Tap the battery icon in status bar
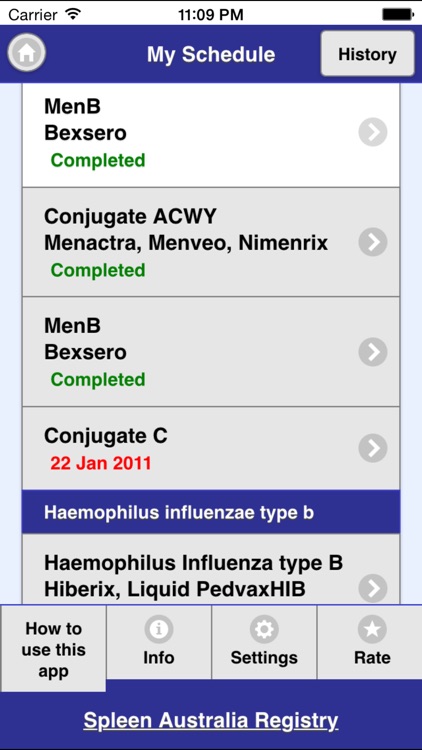The image size is (422, 750). pos(398,14)
